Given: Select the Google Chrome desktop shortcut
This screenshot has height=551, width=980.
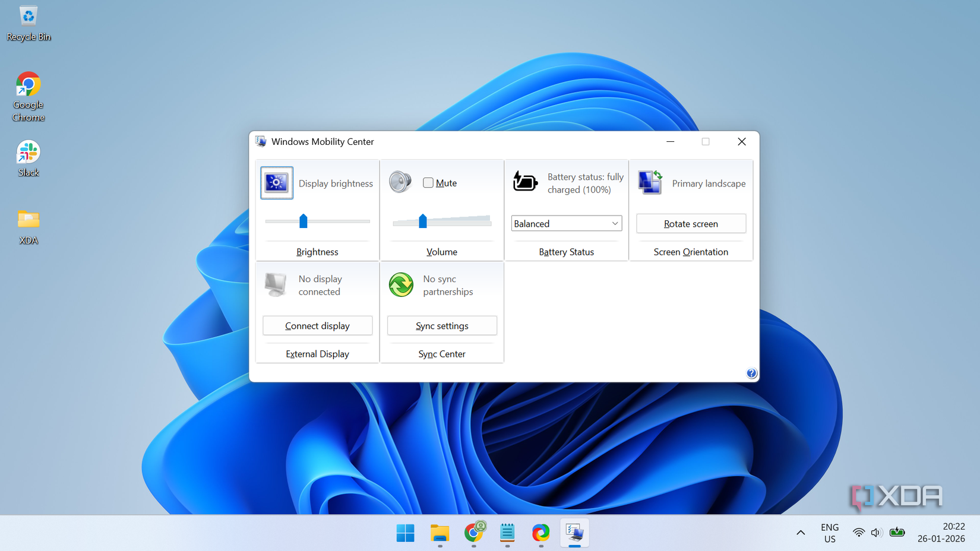Looking at the screenshot, I should click(x=29, y=97).
